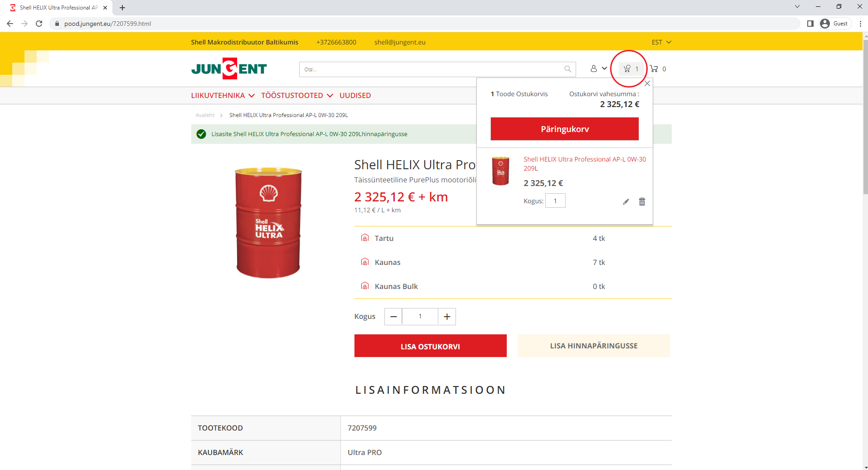Open the UUDISED menu item
The height and width of the screenshot is (470, 868).
(355, 96)
